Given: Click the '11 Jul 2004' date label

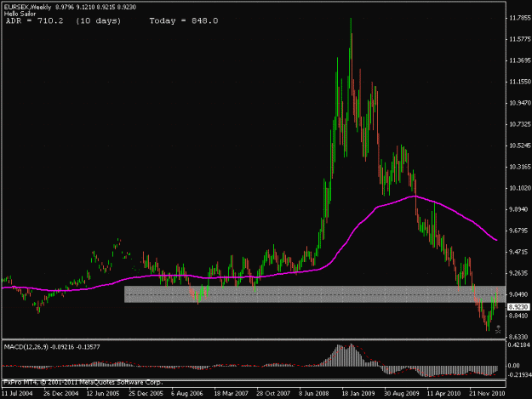Looking at the screenshot, I should 17,394.
